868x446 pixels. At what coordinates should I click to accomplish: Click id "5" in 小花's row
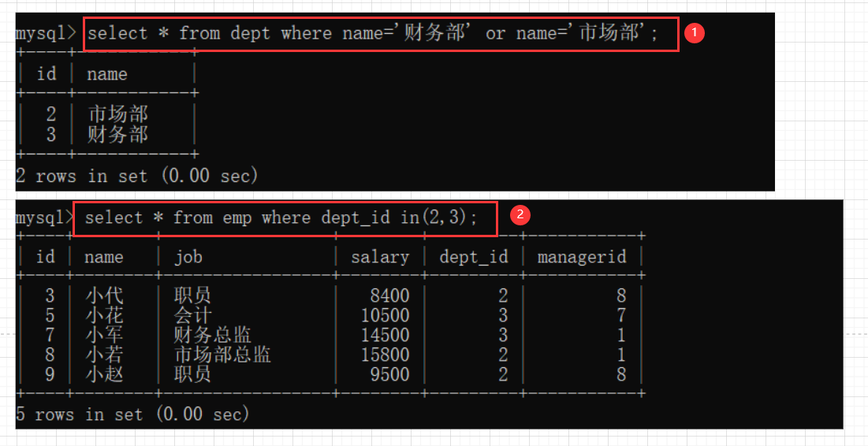click(x=50, y=315)
